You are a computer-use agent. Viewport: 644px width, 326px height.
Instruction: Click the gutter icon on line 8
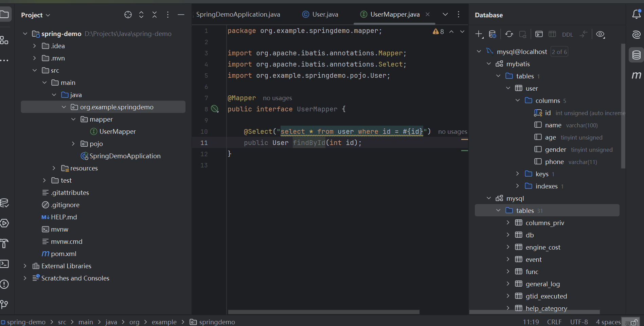coord(215,109)
